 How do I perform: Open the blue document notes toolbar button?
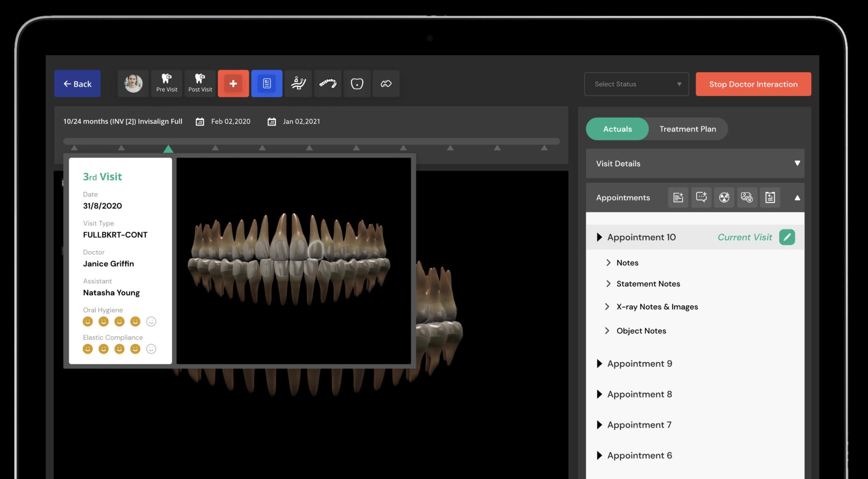tap(267, 84)
